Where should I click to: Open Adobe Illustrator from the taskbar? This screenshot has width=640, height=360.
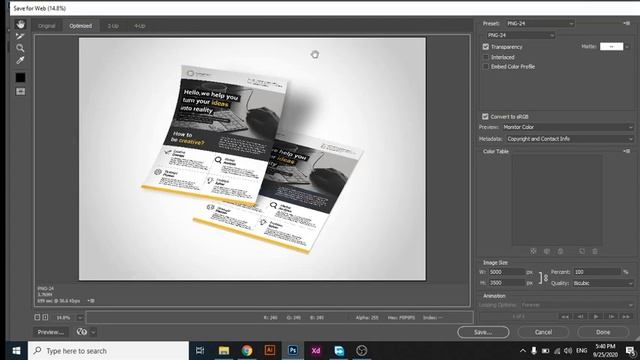[x=269, y=351]
